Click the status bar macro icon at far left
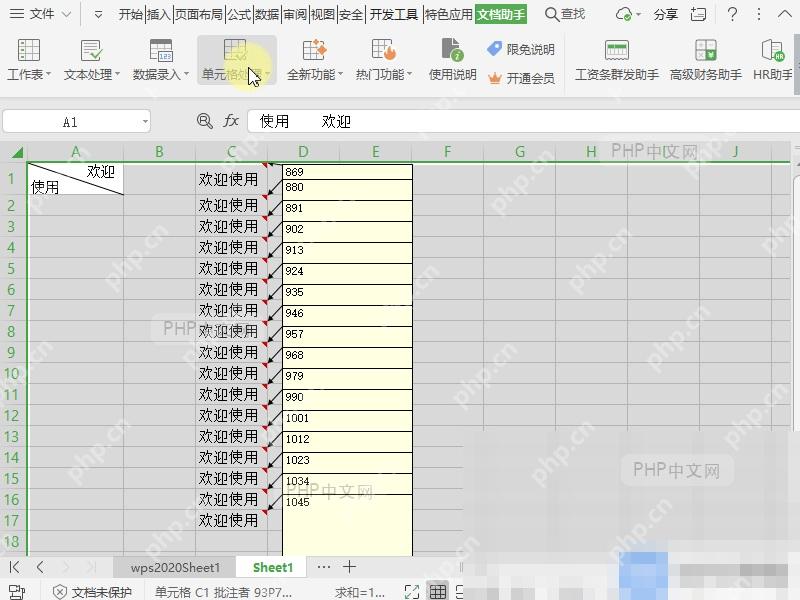Screen dimensions: 800x600 pyautogui.click(x=17, y=592)
